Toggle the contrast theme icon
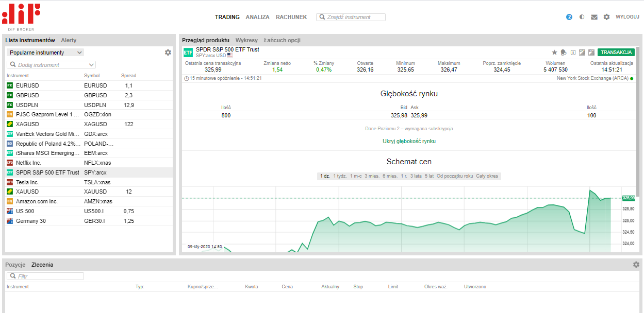The height and width of the screenshot is (313, 644). [582, 17]
